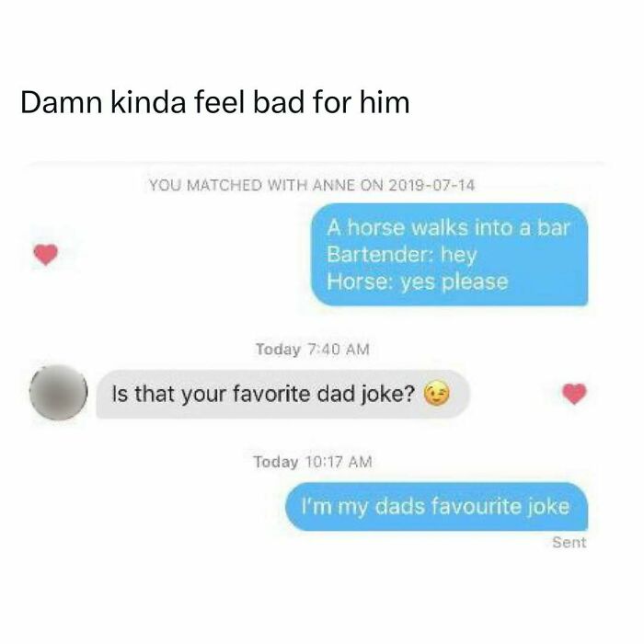Viewport: 644px width, 644px height.
Task: Open Anne's blurred profile avatar
Action: tap(58, 392)
